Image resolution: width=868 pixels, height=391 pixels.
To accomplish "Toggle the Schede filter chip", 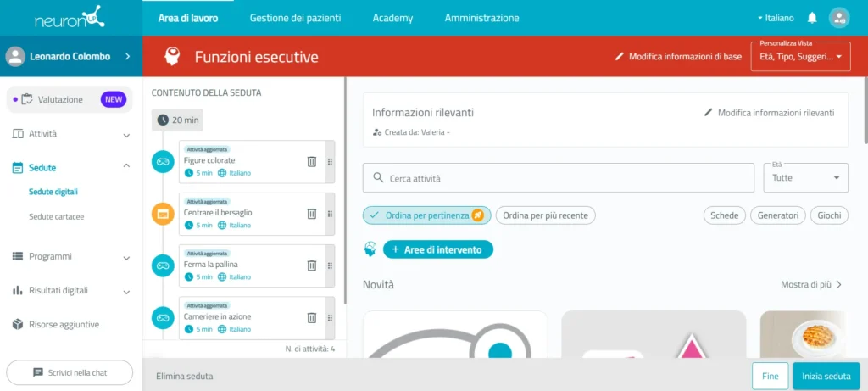I will 725,215.
